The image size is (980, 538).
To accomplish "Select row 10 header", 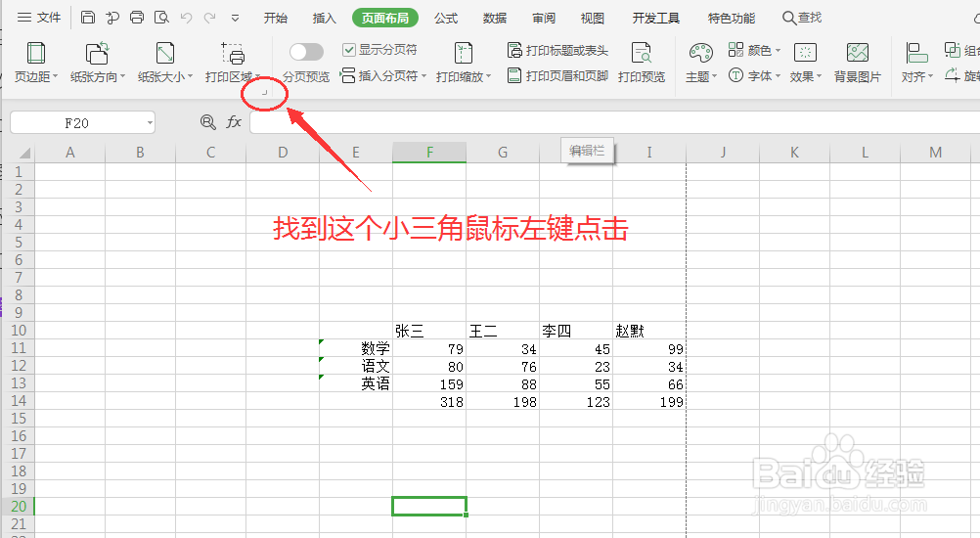I will 19,331.
